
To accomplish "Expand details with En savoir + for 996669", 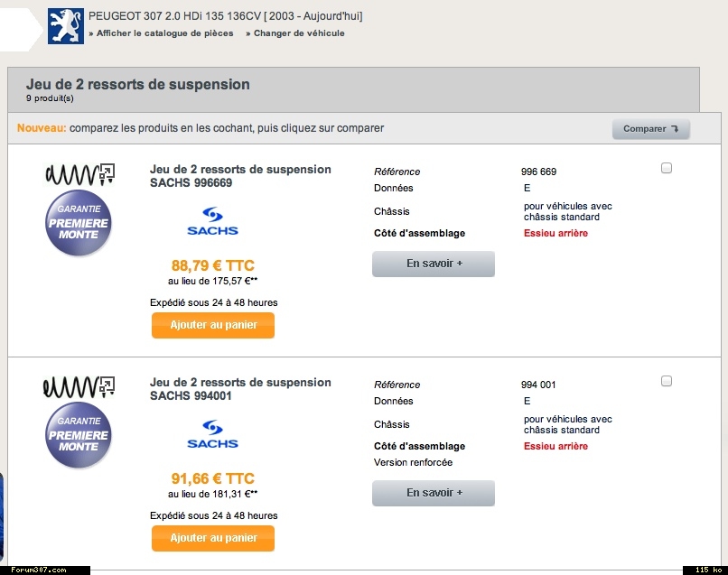I will click(x=434, y=264).
